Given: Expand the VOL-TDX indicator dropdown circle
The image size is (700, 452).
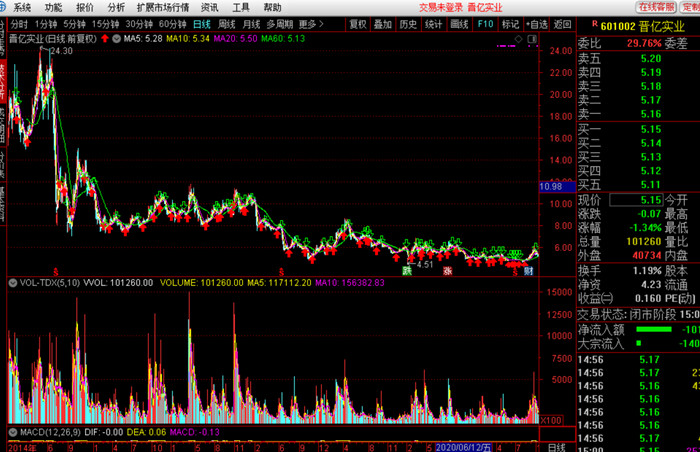Looking at the screenshot, I should coord(13,283).
